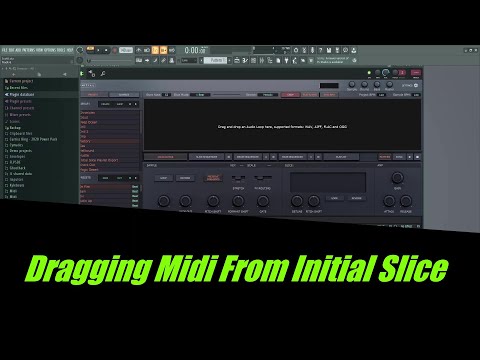Open the Division dropdown
The image size is (480, 360).
tap(268, 95)
